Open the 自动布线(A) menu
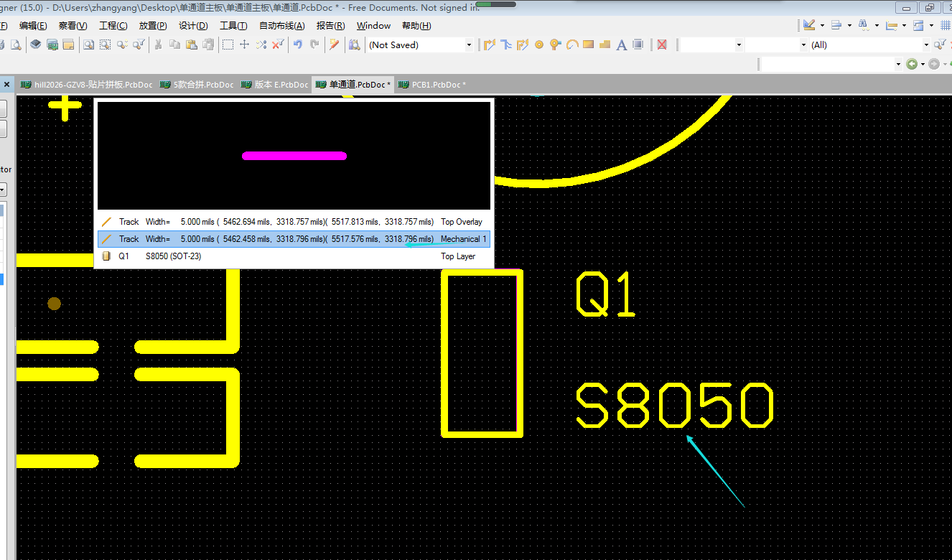The width and height of the screenshot is (952, 560). click(x=281, y=26)
